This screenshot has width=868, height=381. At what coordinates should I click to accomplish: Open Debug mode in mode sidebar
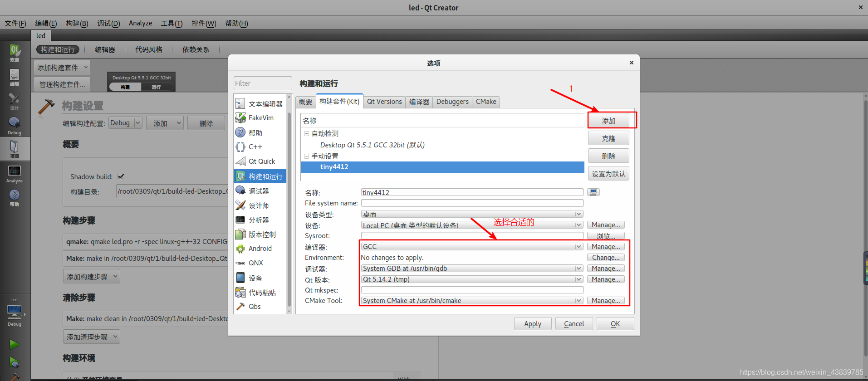point(15,126)
